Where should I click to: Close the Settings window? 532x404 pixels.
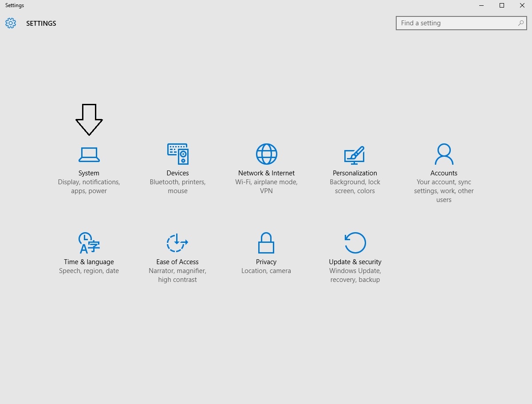(522, 5)
